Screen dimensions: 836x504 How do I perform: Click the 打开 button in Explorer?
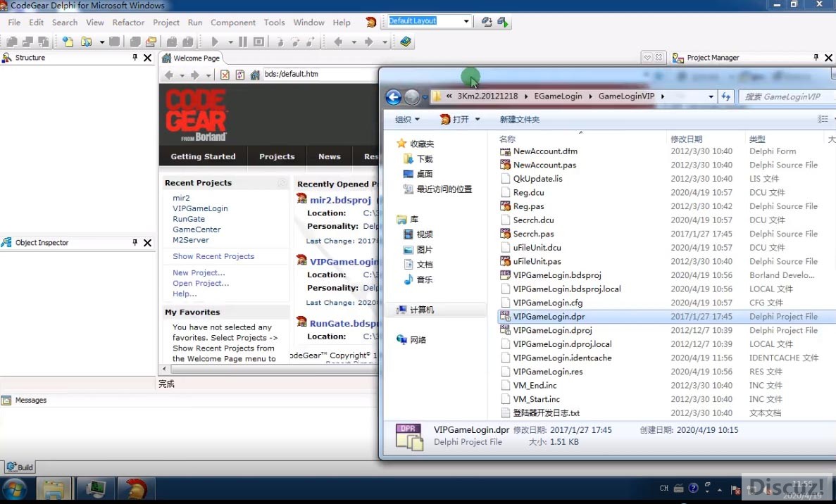coord(454,120)
